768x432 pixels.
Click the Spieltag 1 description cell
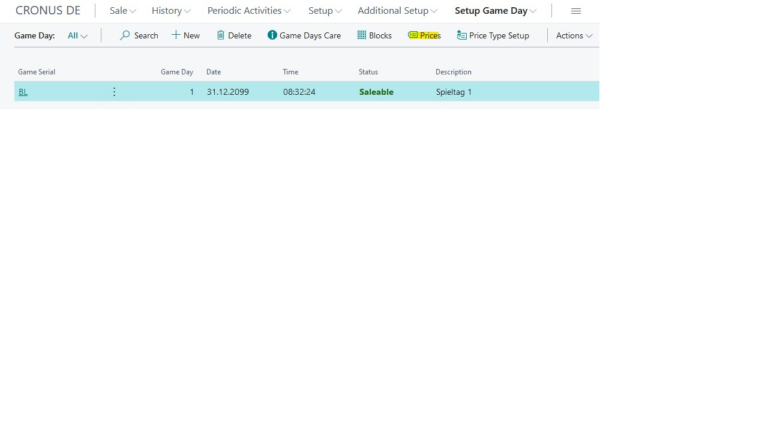coord(454,92)
